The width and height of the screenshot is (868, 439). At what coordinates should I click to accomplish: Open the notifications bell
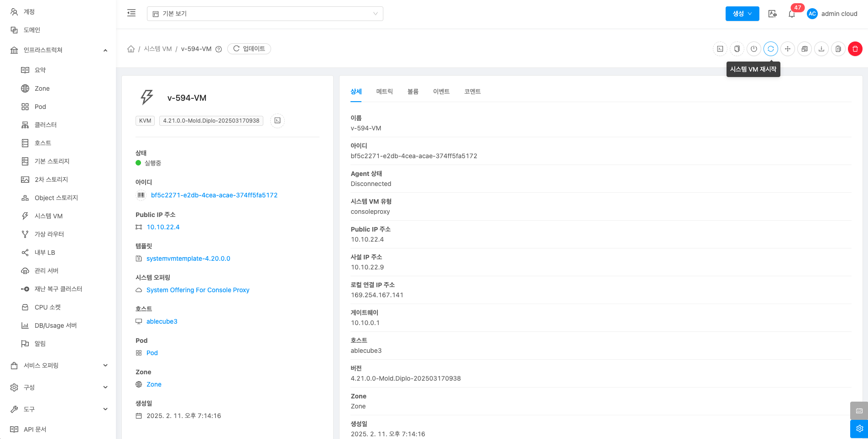[791, 14]
